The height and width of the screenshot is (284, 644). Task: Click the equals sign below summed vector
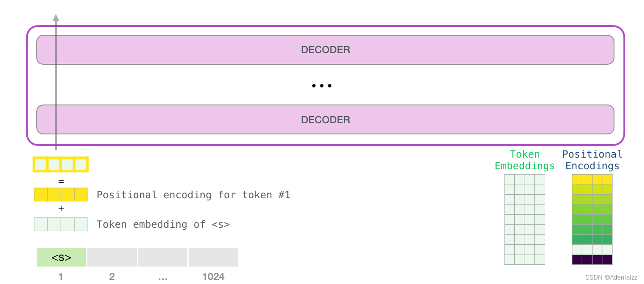tap(61, 181)
